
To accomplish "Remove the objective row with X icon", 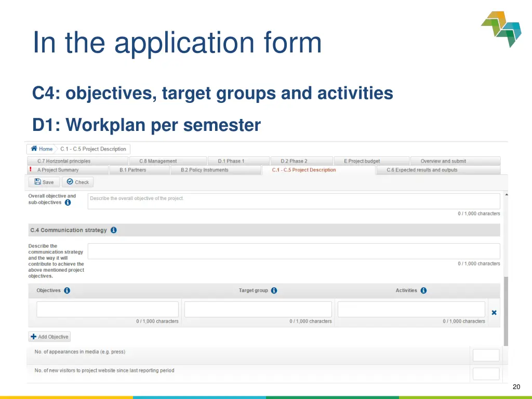I will [x=494, y=312].
